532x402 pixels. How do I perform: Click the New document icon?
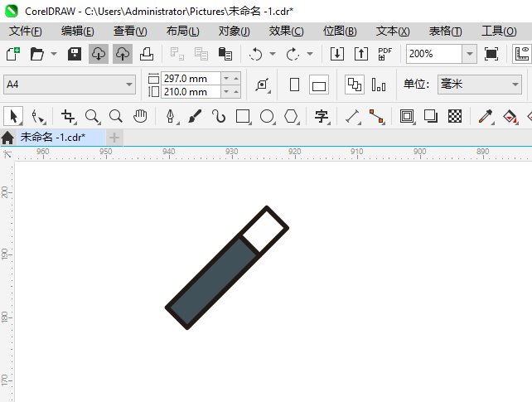click(x=13, y=54)
